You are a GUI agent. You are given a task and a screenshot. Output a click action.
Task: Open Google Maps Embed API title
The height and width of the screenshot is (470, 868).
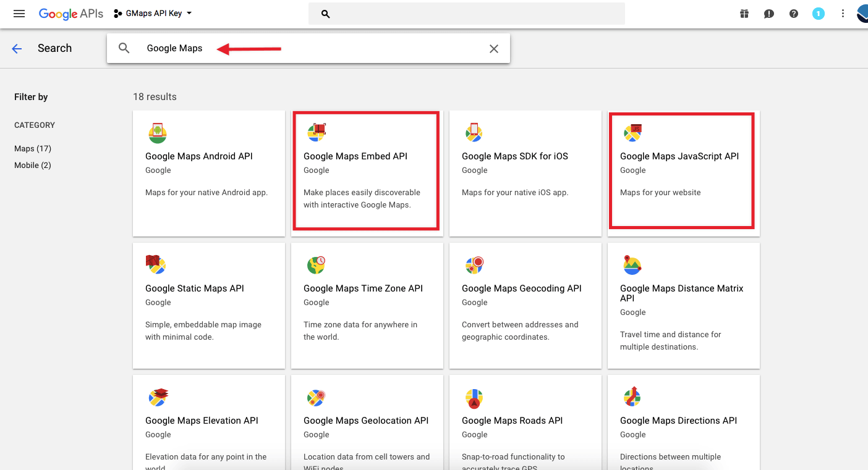(355, 156)
